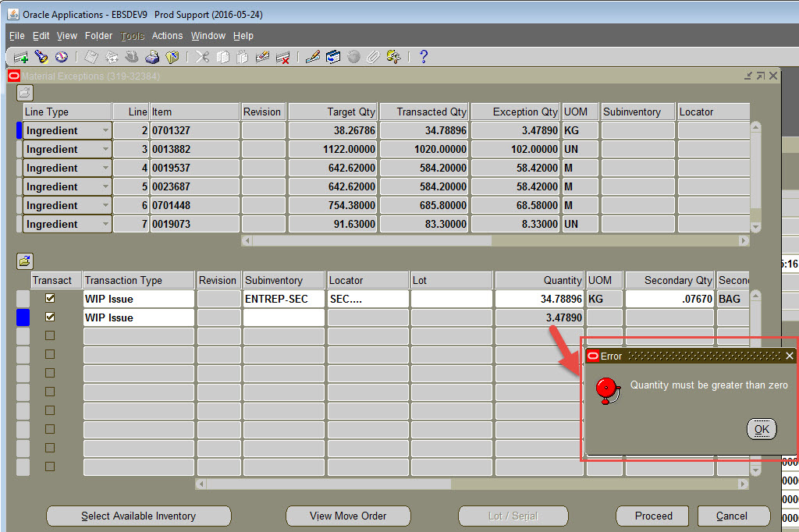Open the Show Navigator compass icon
This screenshot has width=799, height=532.
click(62, 56)
